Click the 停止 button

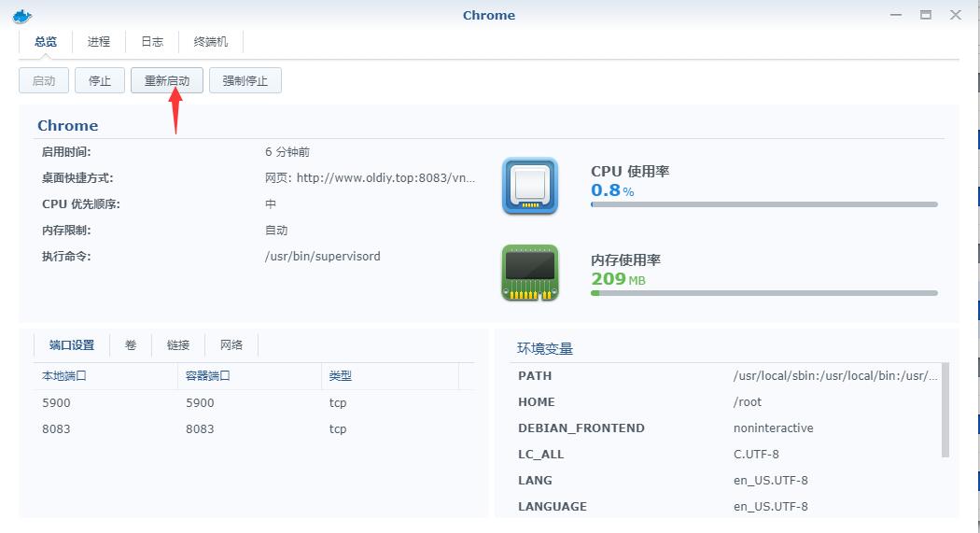100,81
